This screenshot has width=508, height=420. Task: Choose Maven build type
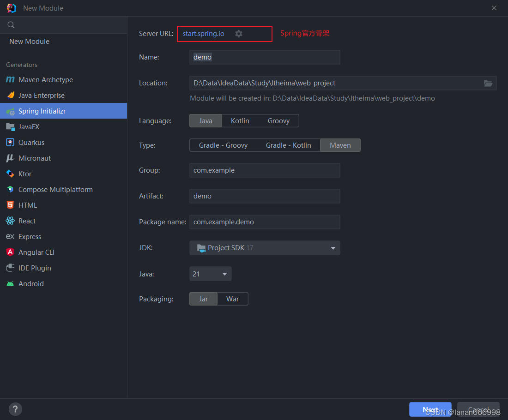(x=340, y=145)
